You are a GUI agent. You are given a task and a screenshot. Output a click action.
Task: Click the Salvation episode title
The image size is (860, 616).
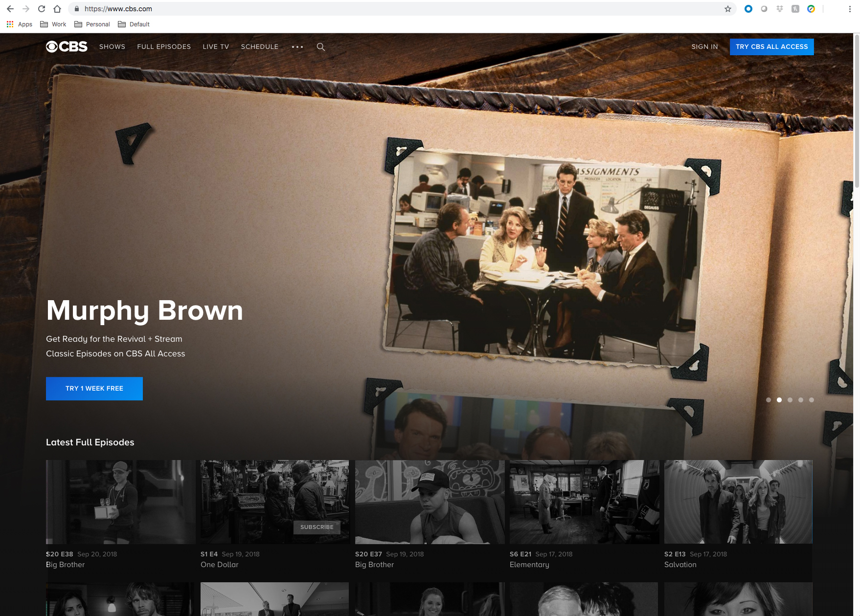tap(680, 565)
